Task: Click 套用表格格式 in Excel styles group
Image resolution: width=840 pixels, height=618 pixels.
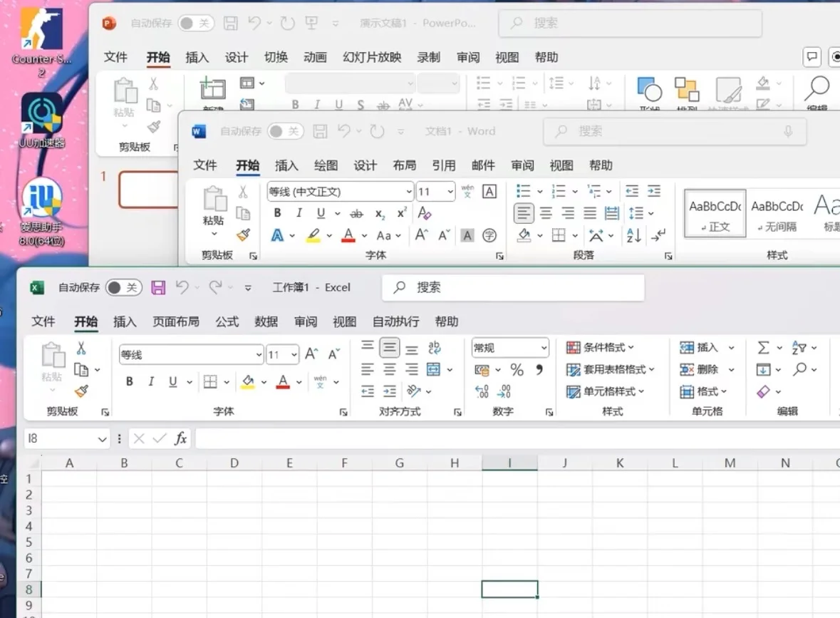Action: point(613,369)
